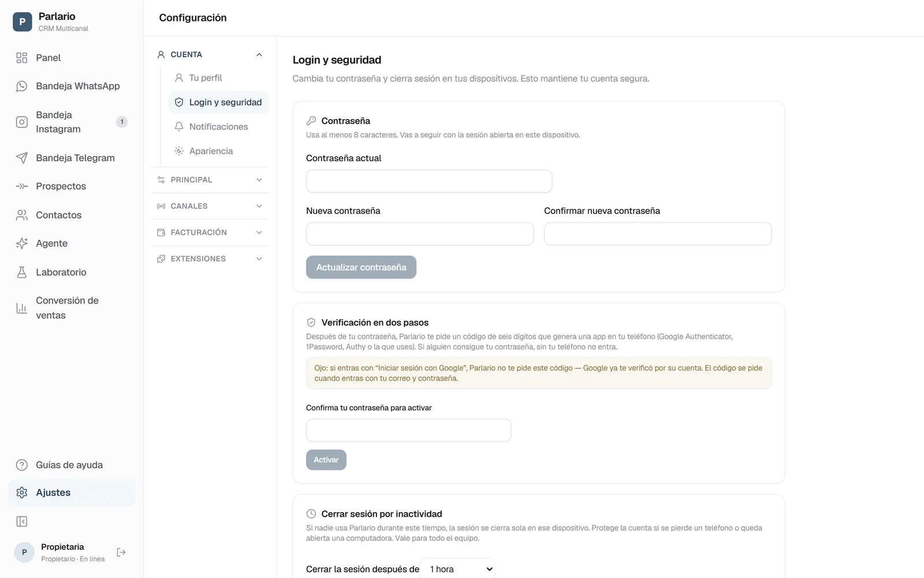
Task: Select Notificaciones in account settings
Action: (218, 127)
